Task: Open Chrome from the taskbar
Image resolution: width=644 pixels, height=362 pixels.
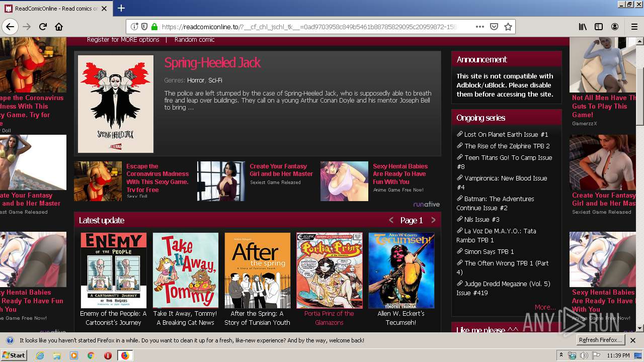Action: coord(91,355)
